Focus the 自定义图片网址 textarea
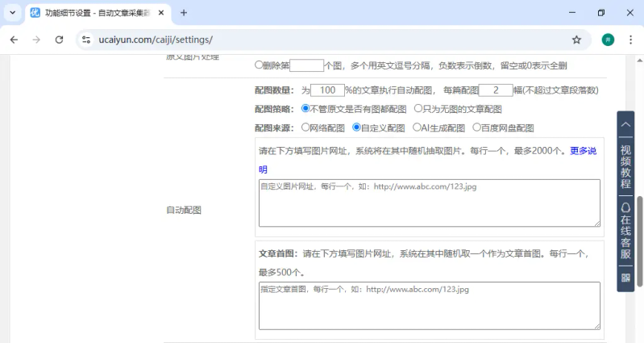This screenshot has width=644, height=343. [x=429, y=203]
